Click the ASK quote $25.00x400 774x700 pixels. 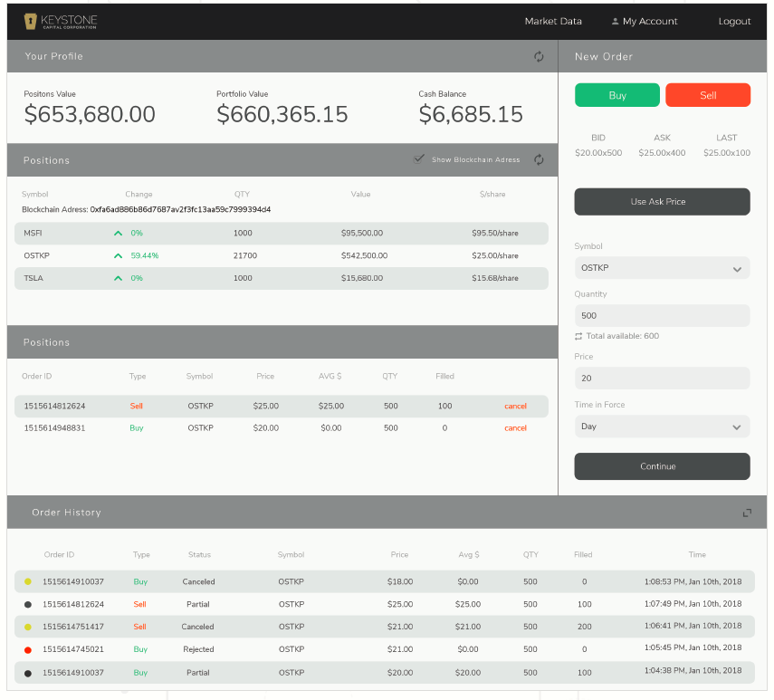click(662, 153)
